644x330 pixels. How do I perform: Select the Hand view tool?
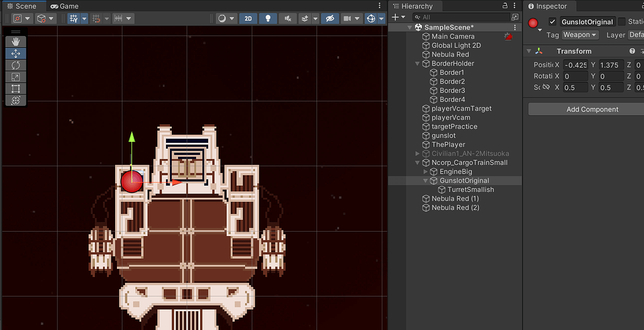point(16,42)
